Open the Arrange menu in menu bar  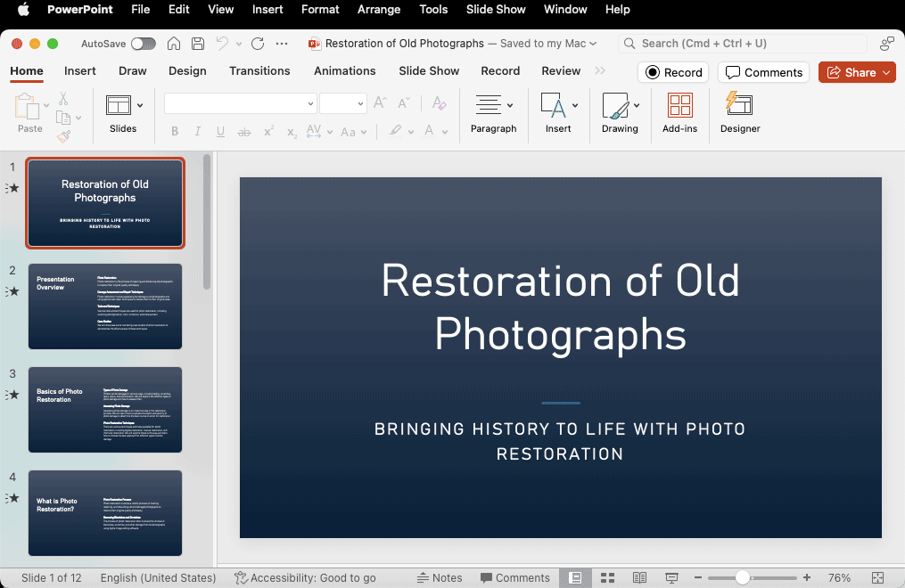(379, 10)
